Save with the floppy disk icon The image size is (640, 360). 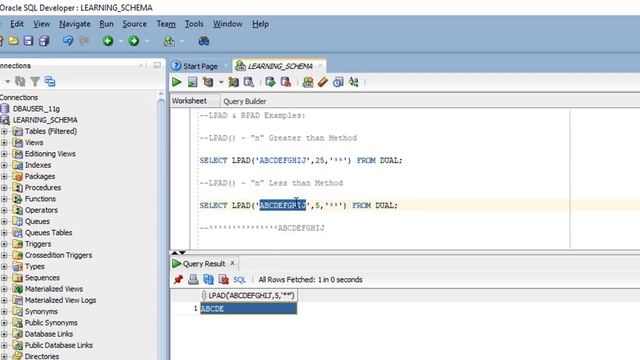click(28, 41)
